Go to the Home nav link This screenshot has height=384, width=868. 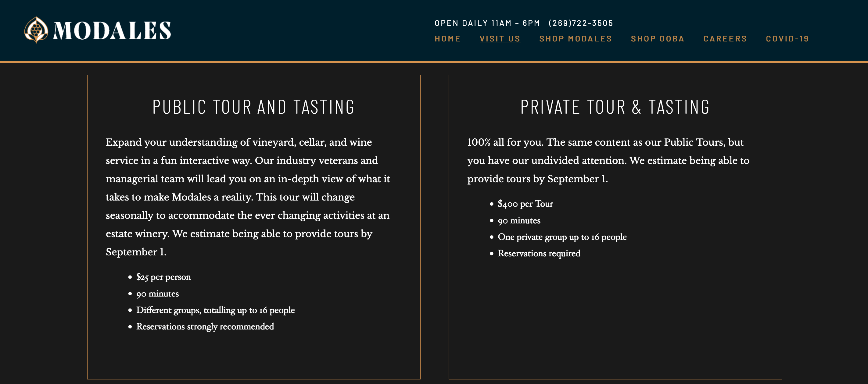coord(447,39)
